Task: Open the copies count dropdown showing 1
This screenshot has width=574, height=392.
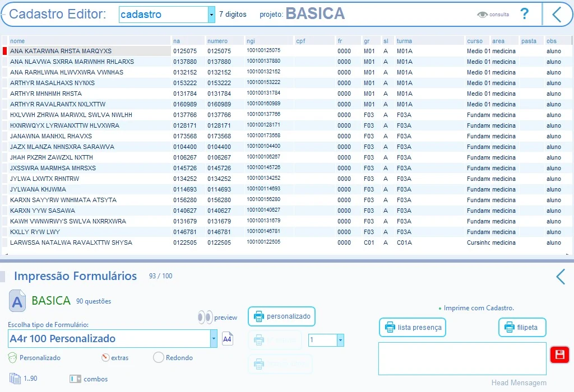Action: [x=340, y=340]
